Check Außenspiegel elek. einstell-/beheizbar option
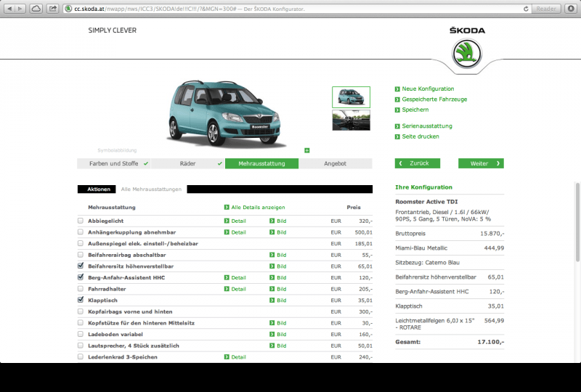The height and width of the screenshot is (392, 581). click(81, 243)
